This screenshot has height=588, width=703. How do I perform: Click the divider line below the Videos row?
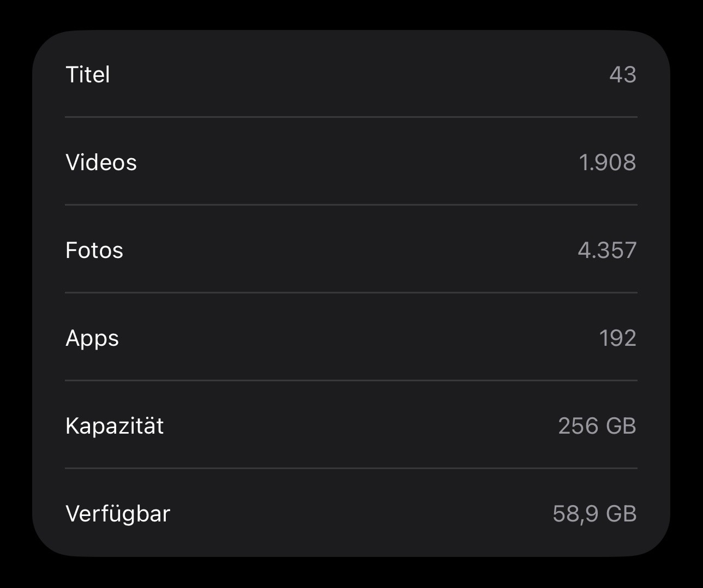click(351, 205)
